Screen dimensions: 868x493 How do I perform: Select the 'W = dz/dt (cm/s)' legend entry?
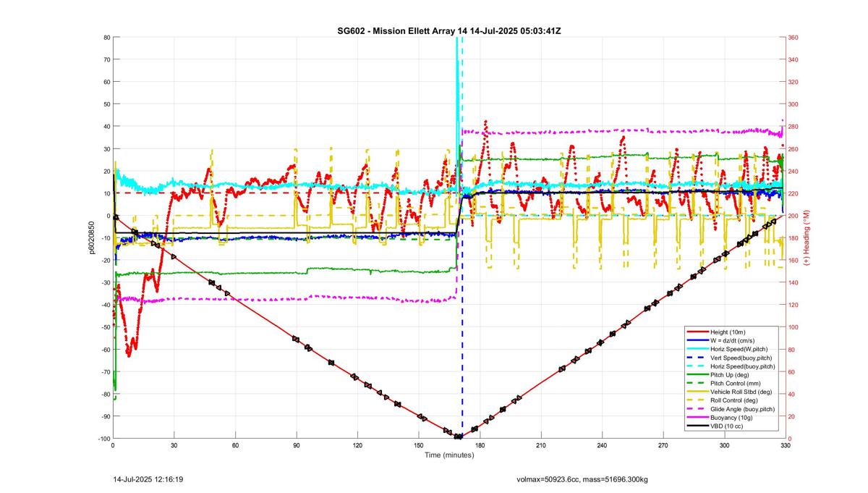[732, 340]
